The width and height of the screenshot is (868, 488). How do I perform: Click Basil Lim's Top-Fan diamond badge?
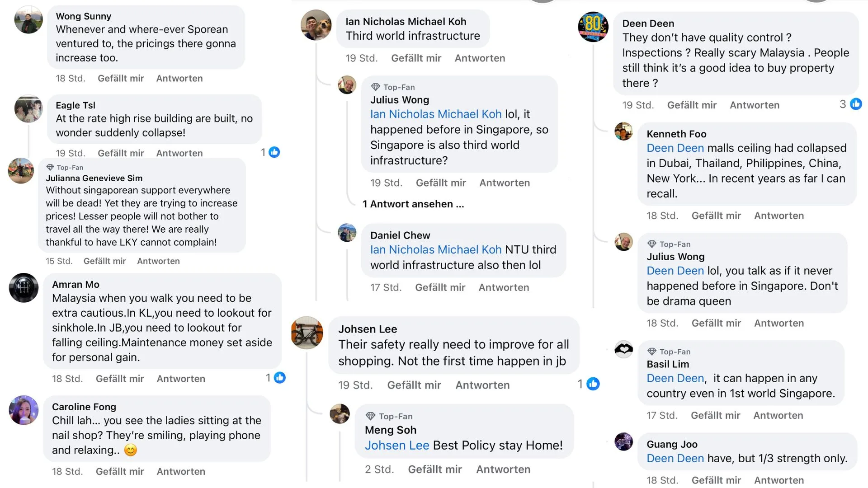(x=651, y=352)
